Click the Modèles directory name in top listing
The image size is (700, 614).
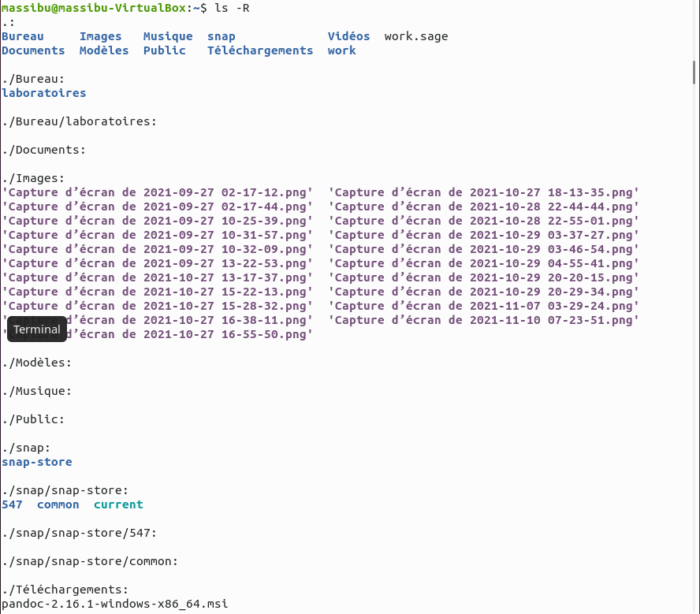pyautogui.click(x=104, y=51)
